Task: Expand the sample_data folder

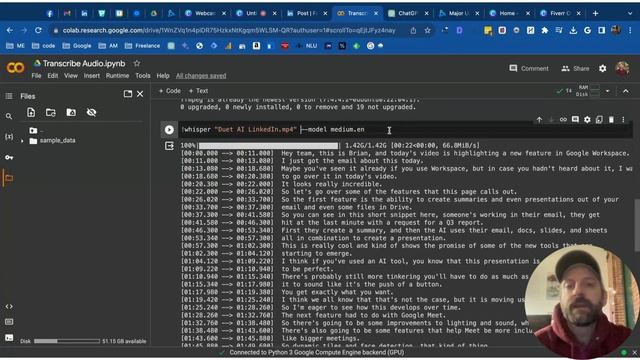Action: tap(22, 141)
